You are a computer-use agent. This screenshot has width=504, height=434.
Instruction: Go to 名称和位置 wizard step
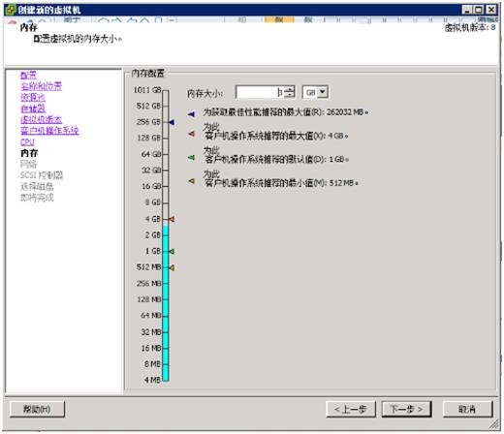(41, 86)
